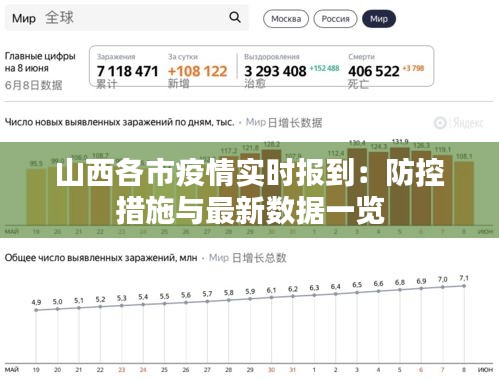
Task: Click the overlaid 山西各市疫情 headline banner
Action: (249, 190)
